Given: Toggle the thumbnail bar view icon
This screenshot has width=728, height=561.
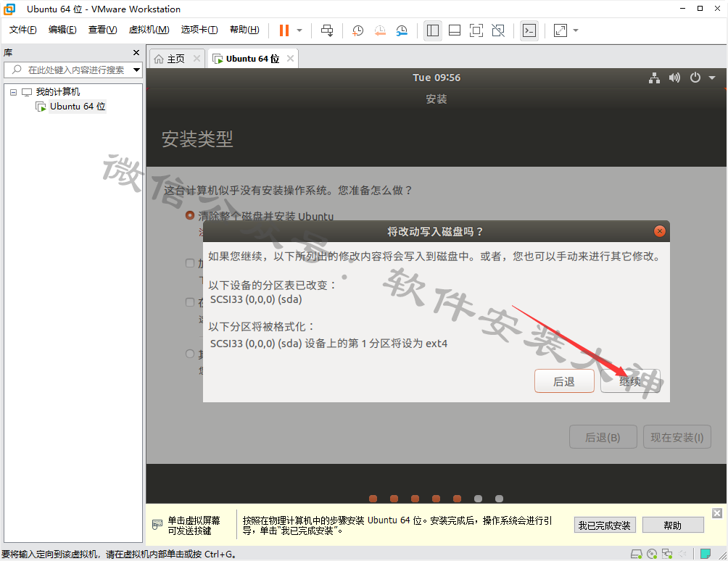Looking at the screenshot, I should click(455, 30).
